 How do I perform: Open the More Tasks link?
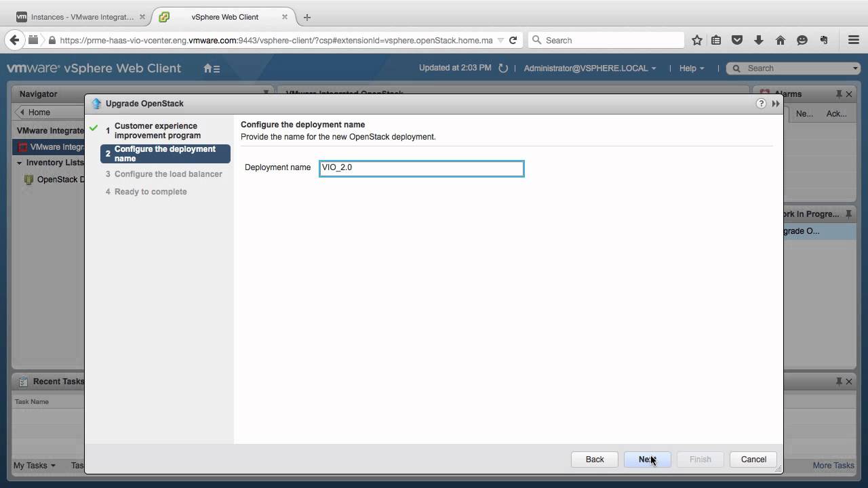pyautogui.click(x=833, y=466)
